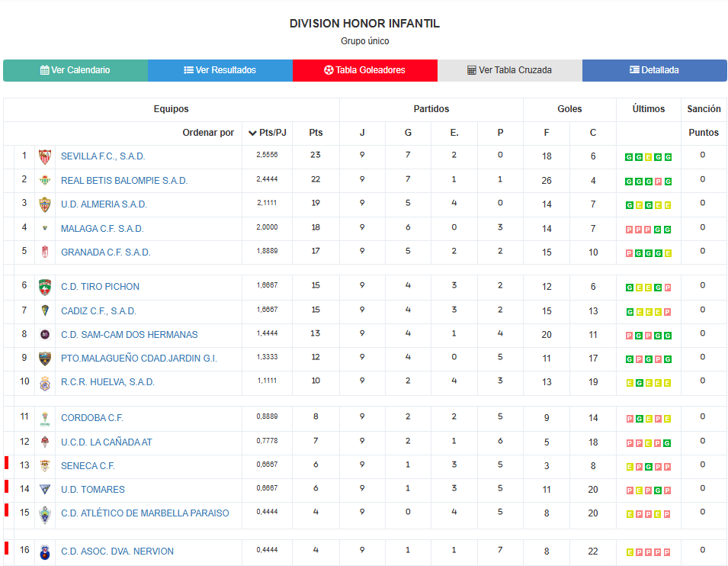Viewport: 728px width, 566px height.
Task: Click Sevilla's first recent-result G badge
Action: 629,157
